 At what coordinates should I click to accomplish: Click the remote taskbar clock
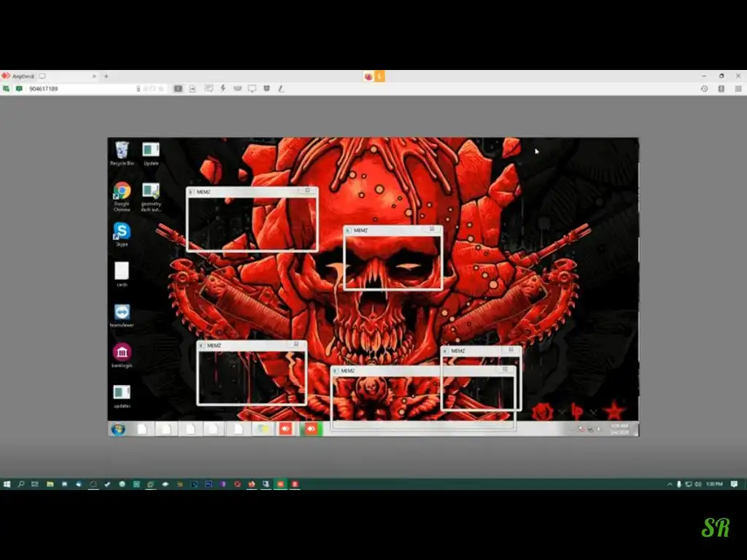[x=620, y=429]
